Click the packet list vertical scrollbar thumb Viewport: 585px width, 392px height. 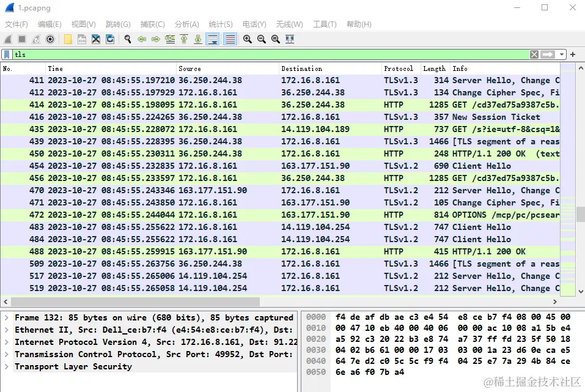pyautogui.click(x=581, y=214)
